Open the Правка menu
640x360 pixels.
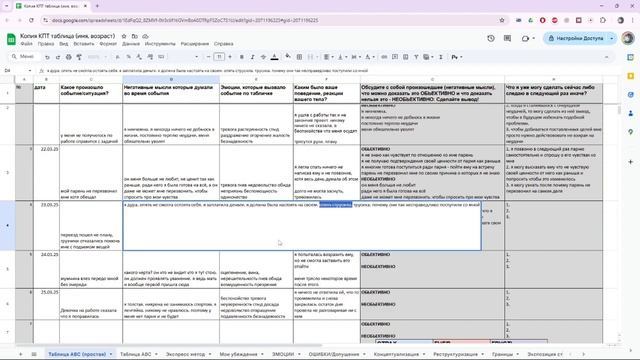[46, 44]
